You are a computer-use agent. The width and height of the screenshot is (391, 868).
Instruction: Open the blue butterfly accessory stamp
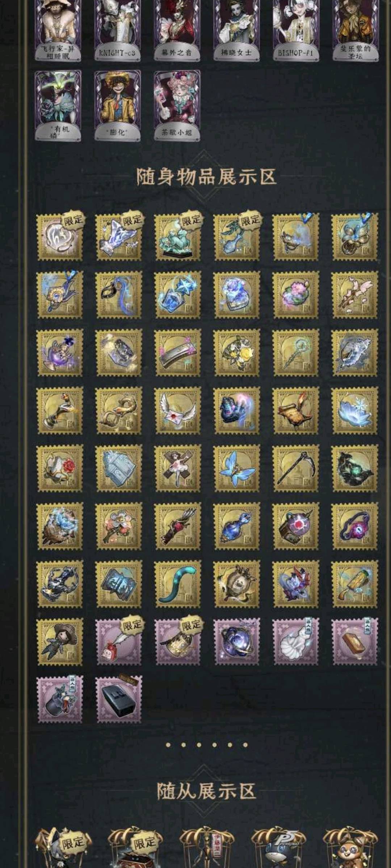click(x=236, y=468)
